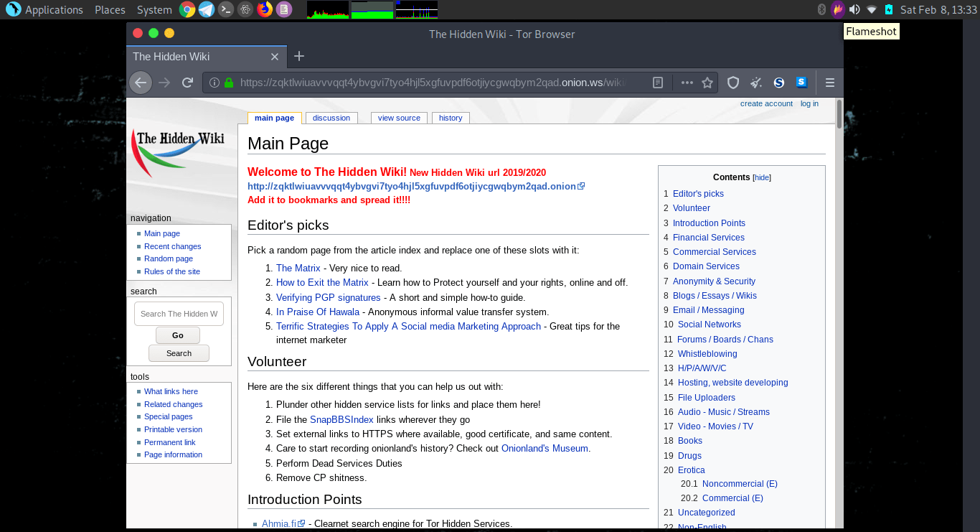Click the Go search button
Image resolution: width=980 pixels, height=532 pixels.
[178, 335]
